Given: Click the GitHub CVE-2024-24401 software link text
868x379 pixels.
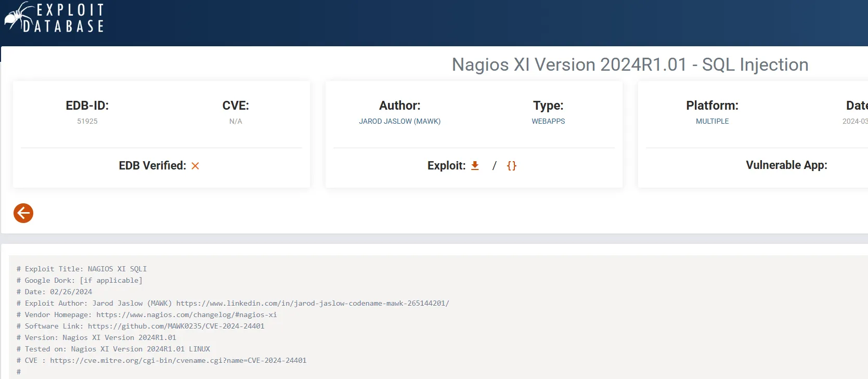Looking at the screenshot, I should (x=176, y=326).
